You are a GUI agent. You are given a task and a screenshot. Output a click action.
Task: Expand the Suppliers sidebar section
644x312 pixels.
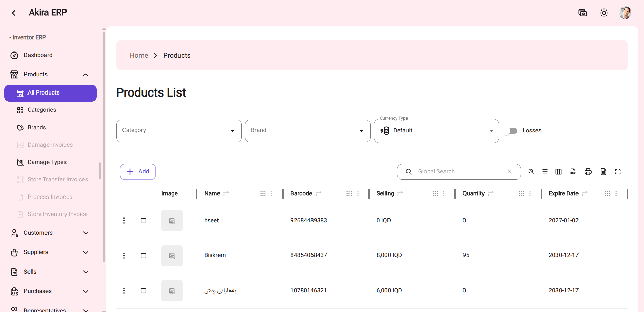(x=86, y=252)
